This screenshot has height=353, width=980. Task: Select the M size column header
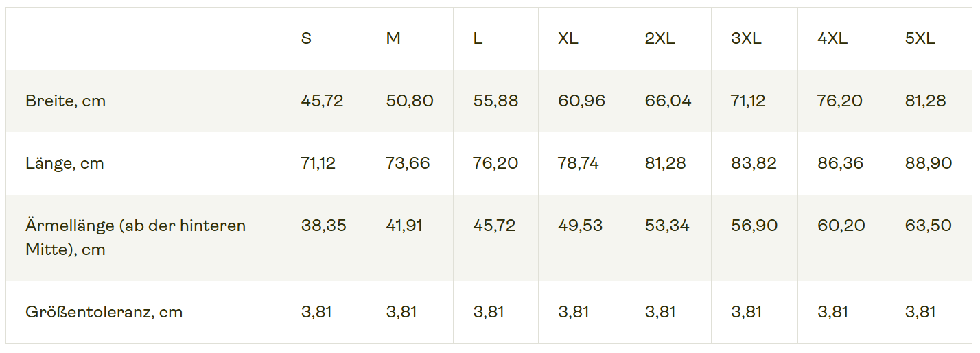pyautogui.click(x=393, y=38)
